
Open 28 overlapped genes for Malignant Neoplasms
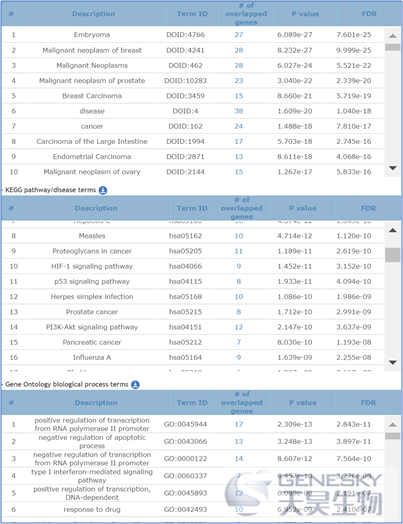coord(239,66)
